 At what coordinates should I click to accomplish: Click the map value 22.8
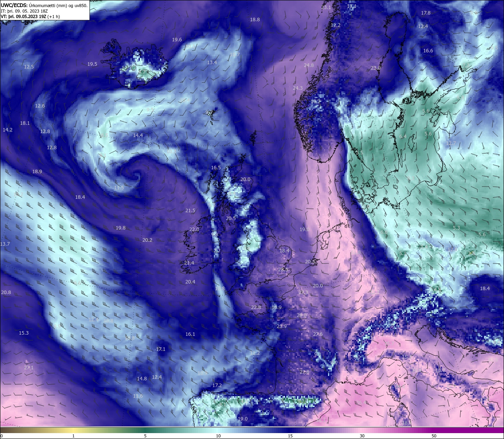(256, 307)
